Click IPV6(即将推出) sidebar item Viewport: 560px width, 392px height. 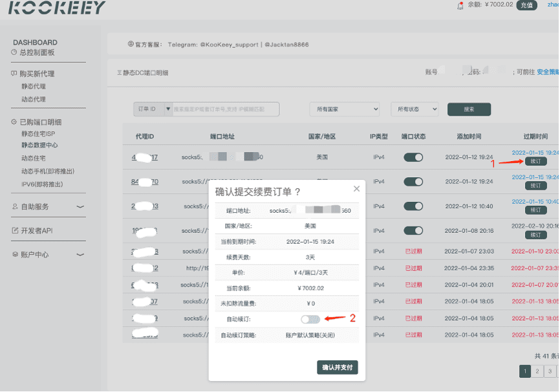pyautogui.click(x=42, y=184)
